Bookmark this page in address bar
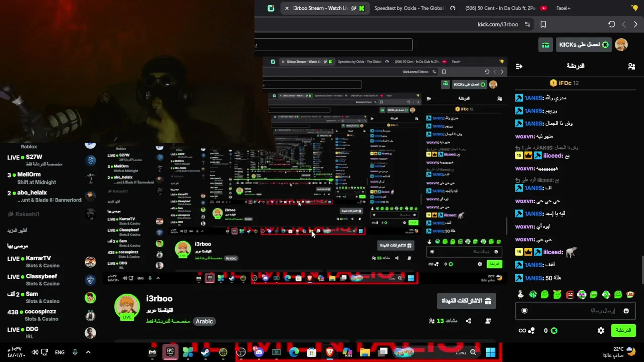 click(x=543, y=24)
